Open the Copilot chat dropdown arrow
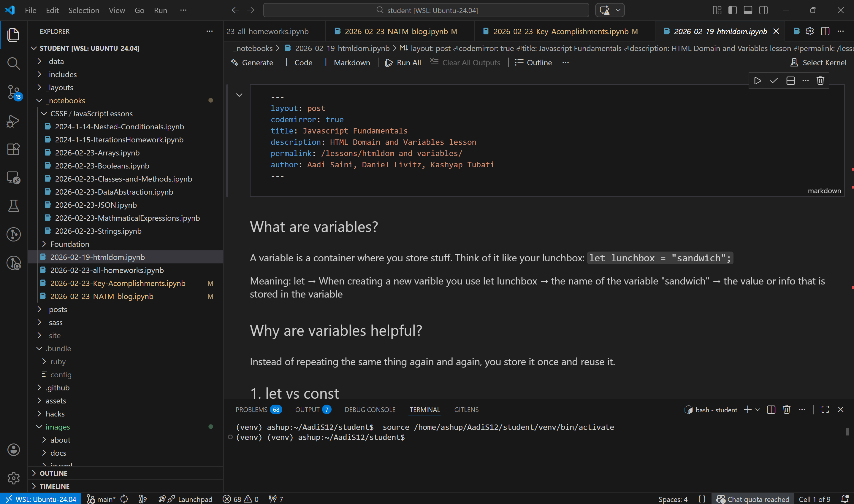Image resolution: width=854 pixels, height=504 pixels. tap(618, 10)
